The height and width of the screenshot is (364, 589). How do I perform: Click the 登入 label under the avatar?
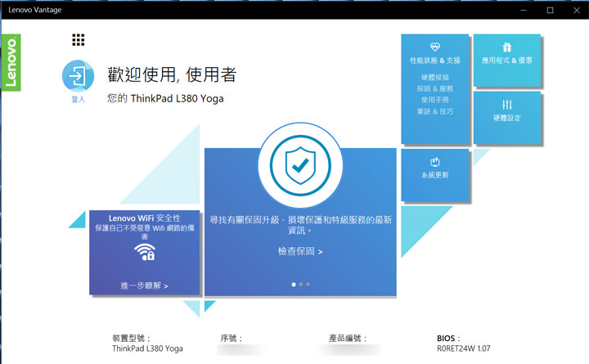(78, 100)
